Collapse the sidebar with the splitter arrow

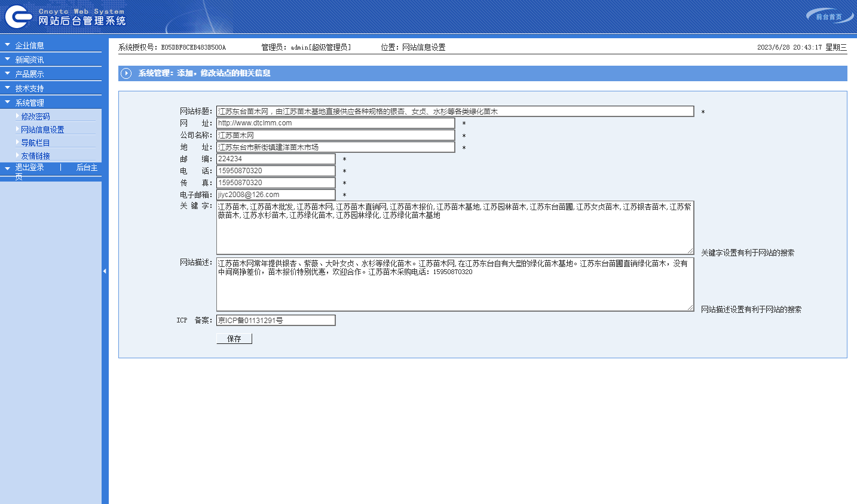click(x=105, y=271)
